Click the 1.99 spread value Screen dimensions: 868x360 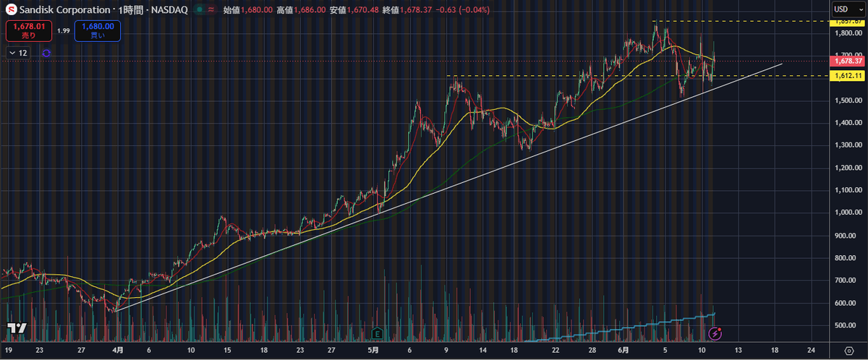coord(63,30)
